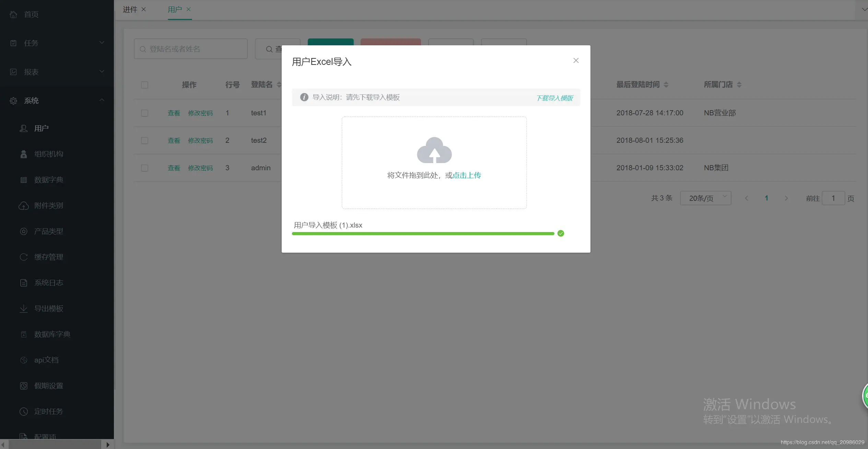Open 缓存管理 from the sidebar
This screenshot has width=868, height=449.
[48, 257]
